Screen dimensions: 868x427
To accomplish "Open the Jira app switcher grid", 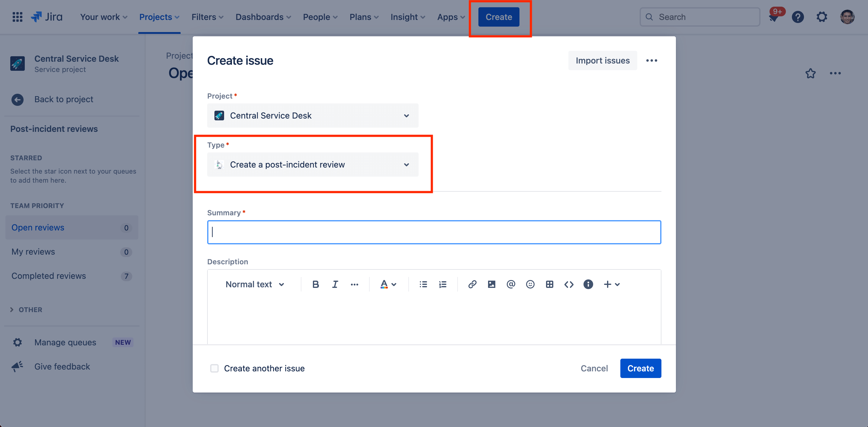I will [x=17, y=17].
